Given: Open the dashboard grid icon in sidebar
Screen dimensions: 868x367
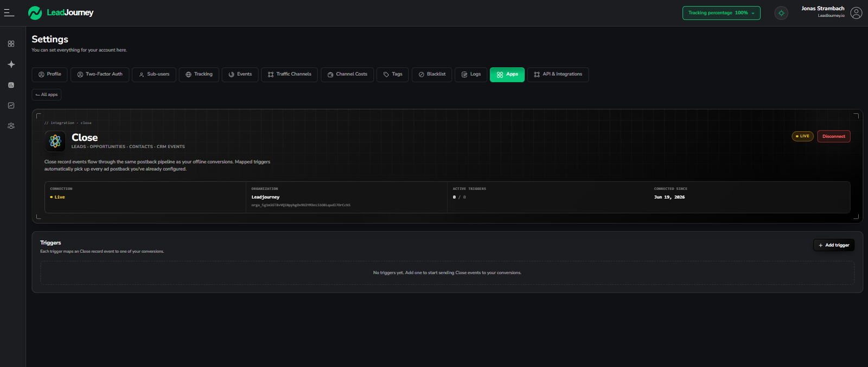Looking at the screenshot, I should (x=11, y=43).
